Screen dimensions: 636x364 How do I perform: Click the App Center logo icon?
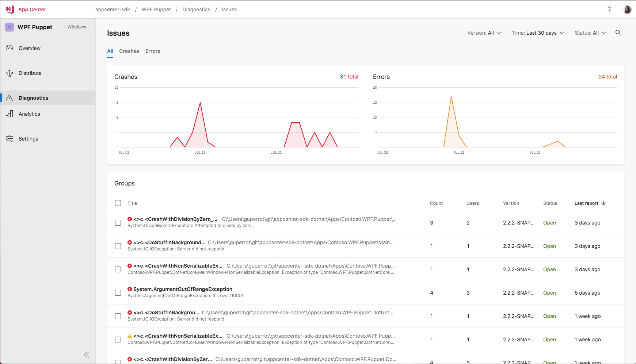[10, 9]
